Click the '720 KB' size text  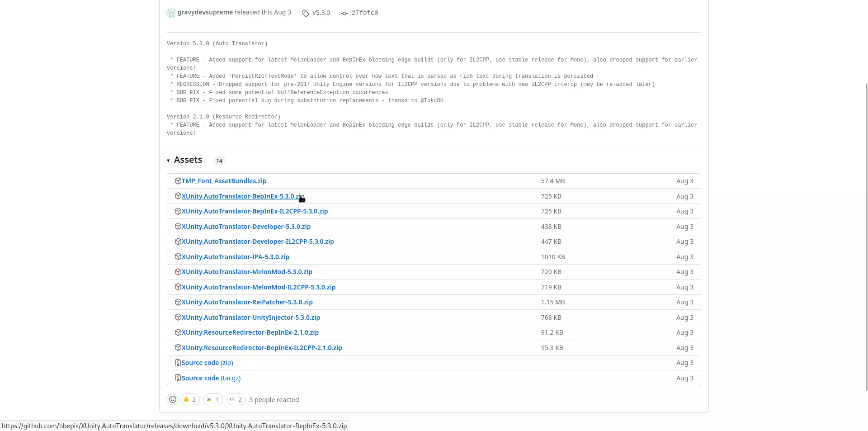click(551, 272)
